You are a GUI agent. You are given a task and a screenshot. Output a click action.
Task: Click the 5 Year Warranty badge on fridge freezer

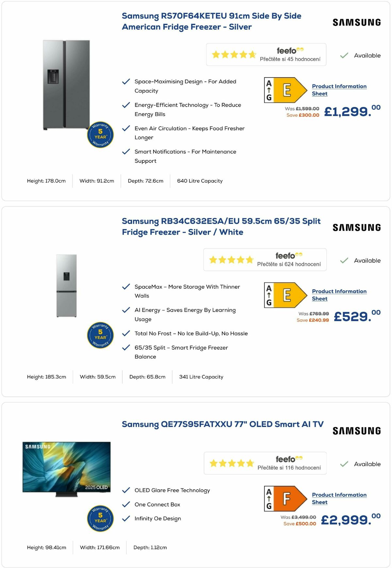(x=100, y=135)
